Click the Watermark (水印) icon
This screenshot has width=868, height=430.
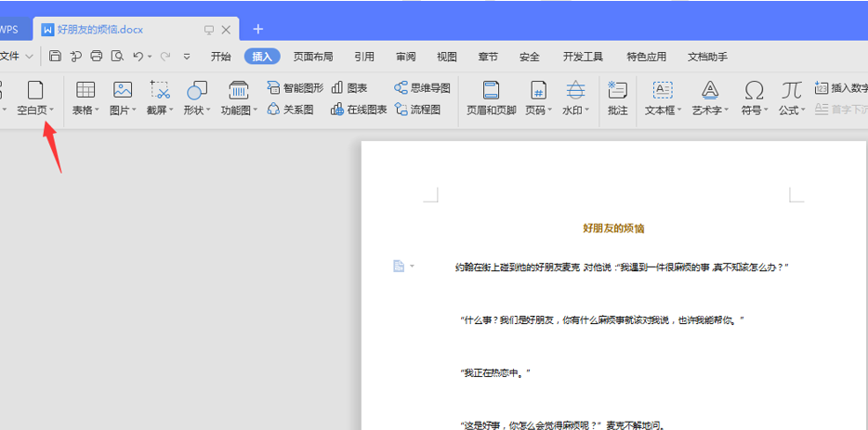(x=575, y=90)
